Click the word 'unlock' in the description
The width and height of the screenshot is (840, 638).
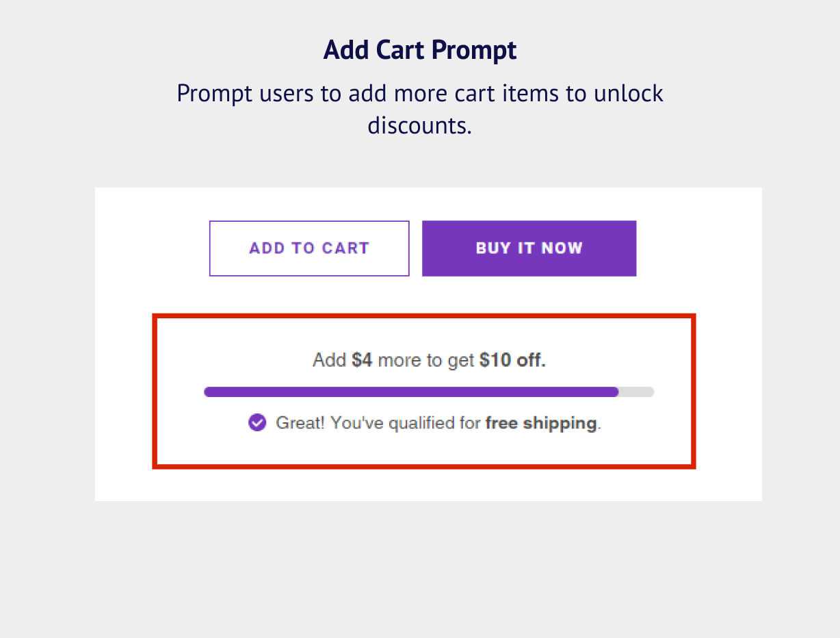coord(629,93)
